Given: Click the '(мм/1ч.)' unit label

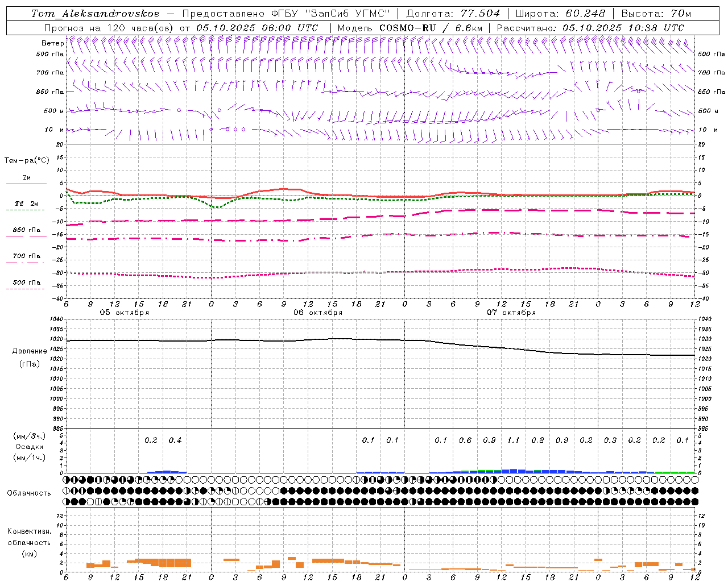Looking at the screenshot, I should 30,458.
